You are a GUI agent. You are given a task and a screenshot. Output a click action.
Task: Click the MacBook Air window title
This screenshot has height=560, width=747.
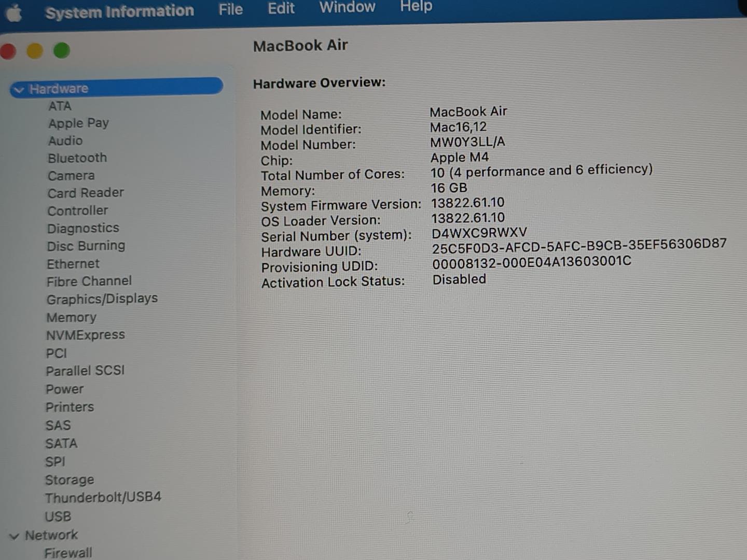click(300, 46)
